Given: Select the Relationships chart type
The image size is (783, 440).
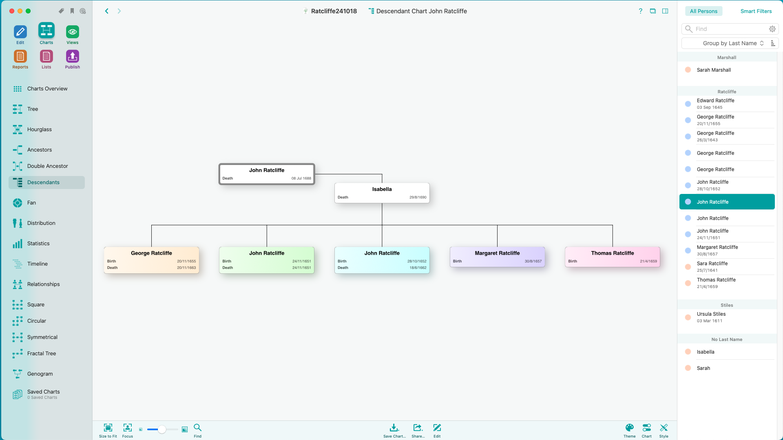Looking at the screenshot, I should point(46,284).
